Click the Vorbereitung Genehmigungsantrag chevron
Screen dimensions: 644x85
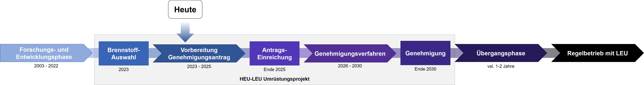point(199,53)
